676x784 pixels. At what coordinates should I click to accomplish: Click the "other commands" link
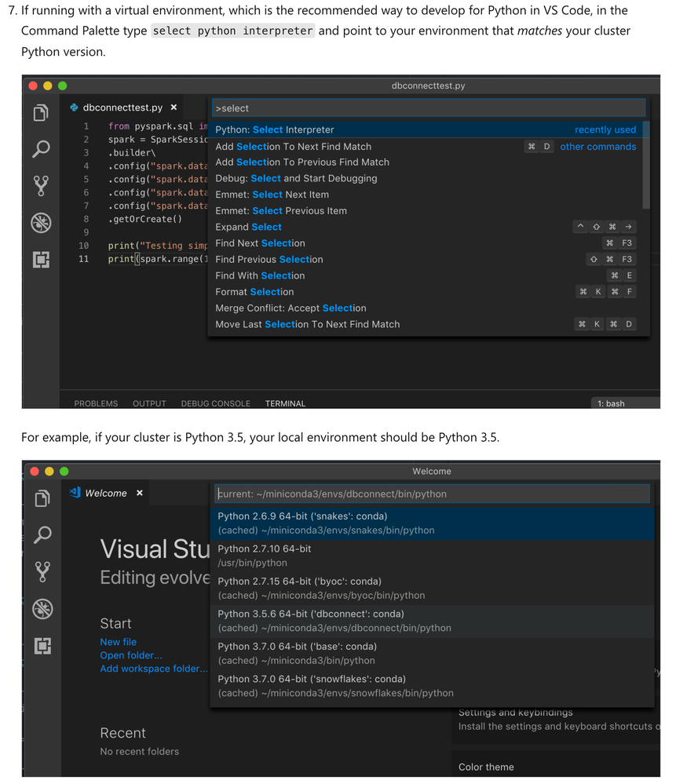[598, 146]
